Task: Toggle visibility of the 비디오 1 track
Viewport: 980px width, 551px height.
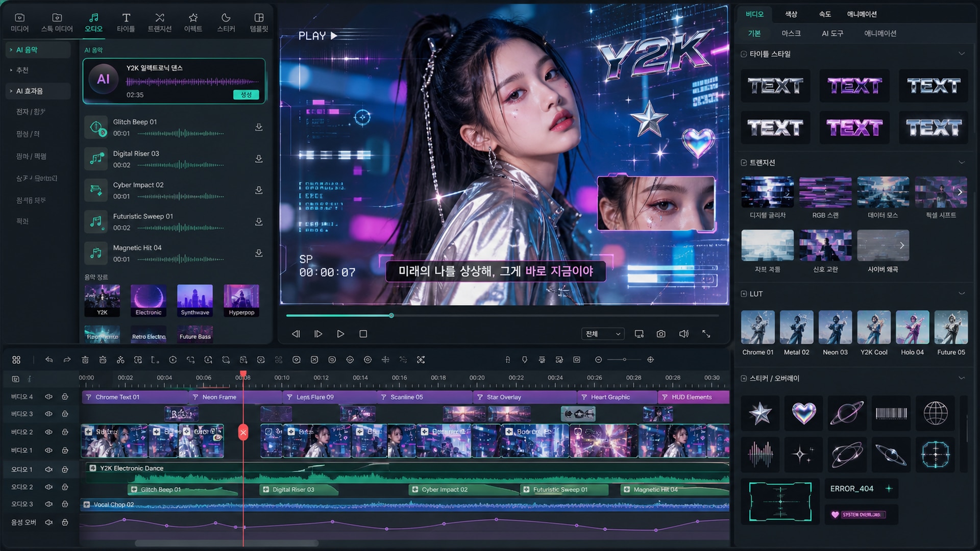Action: (48, 450)
